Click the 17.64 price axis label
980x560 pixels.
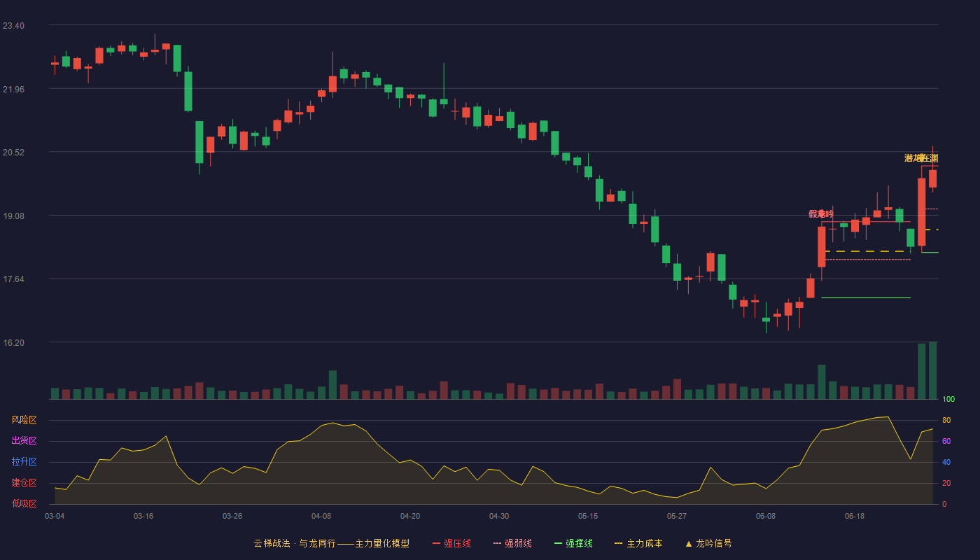[13, 279]
